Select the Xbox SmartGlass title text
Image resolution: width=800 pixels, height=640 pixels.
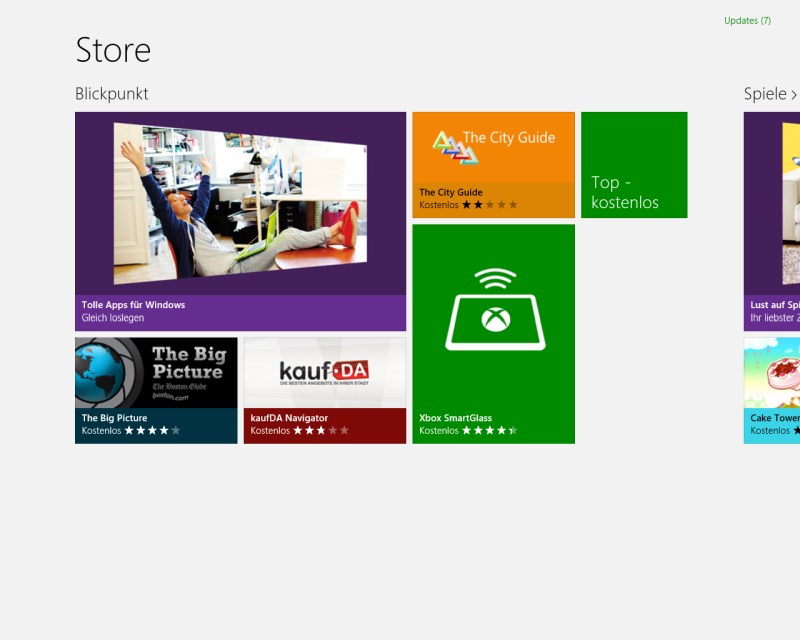click(456, 417)
